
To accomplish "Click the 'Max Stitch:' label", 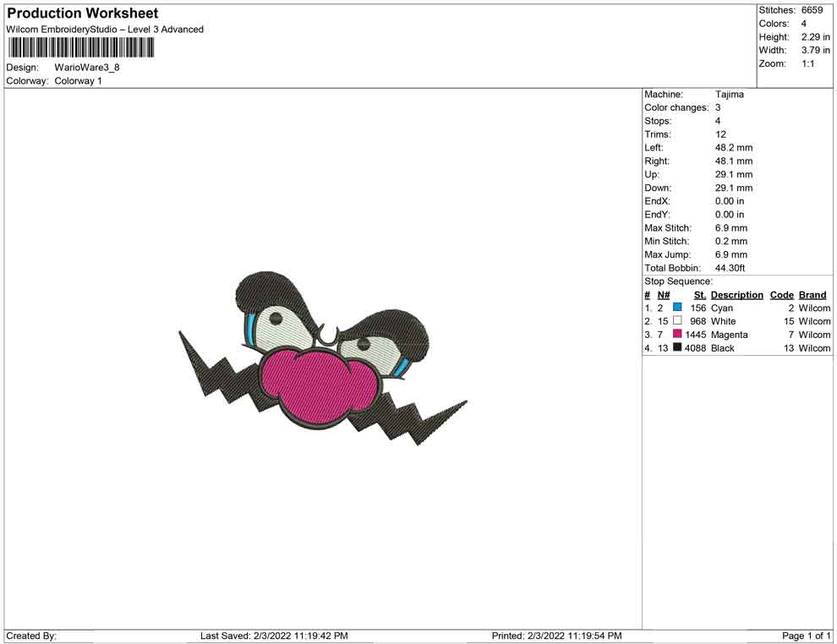I will (x=668, y=228).
